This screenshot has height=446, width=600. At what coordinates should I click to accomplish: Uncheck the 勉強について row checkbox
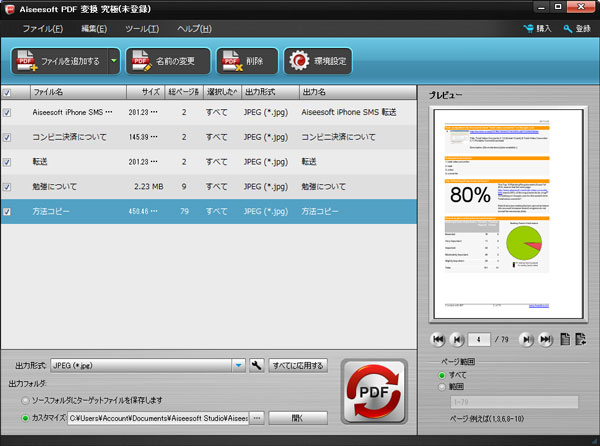pos(7,187)
